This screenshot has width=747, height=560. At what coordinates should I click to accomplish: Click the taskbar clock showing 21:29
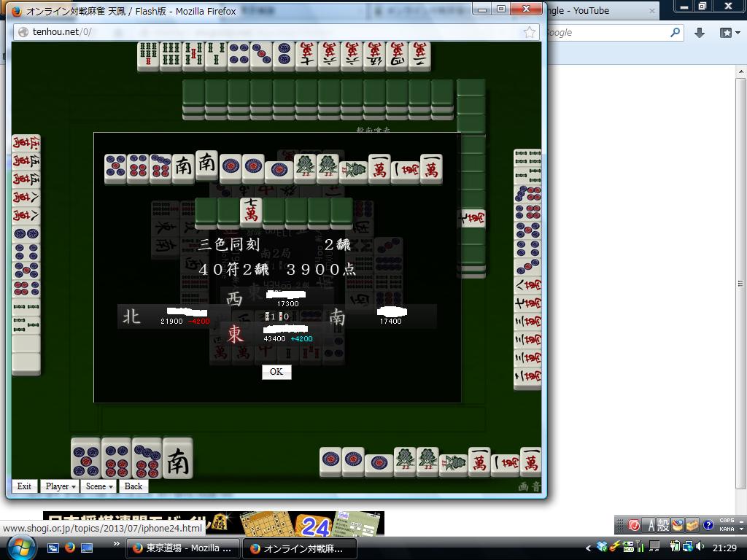tap(724, 548)
